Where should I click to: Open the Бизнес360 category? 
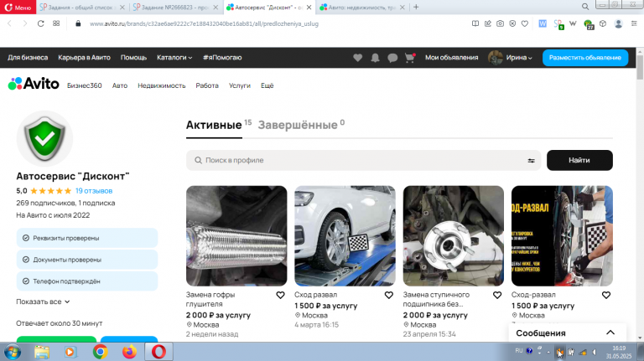pos(84,85)
